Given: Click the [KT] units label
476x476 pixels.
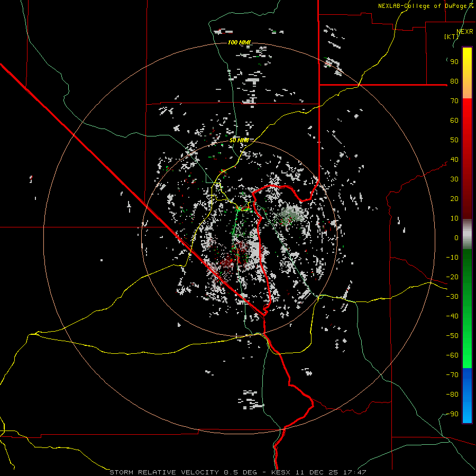Looking at the screenshot, I should tap(451, 36).
